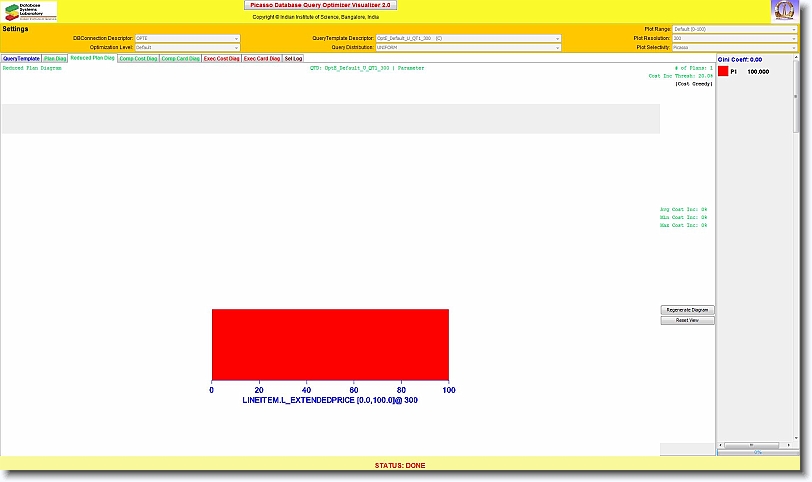
Task: Expand the Query Distribution dropdown
Action: tap(467, 47)
